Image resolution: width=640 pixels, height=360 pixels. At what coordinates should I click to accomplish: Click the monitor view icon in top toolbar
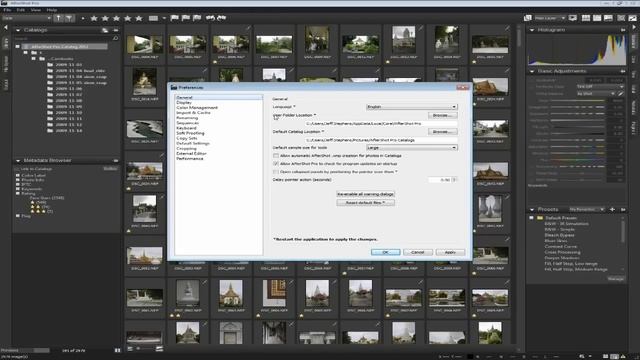[573, 18]
